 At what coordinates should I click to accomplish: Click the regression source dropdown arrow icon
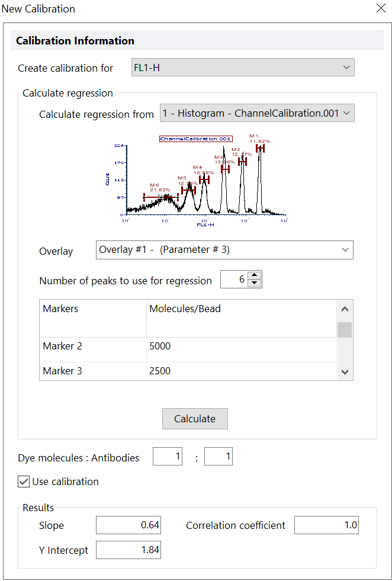346,113
